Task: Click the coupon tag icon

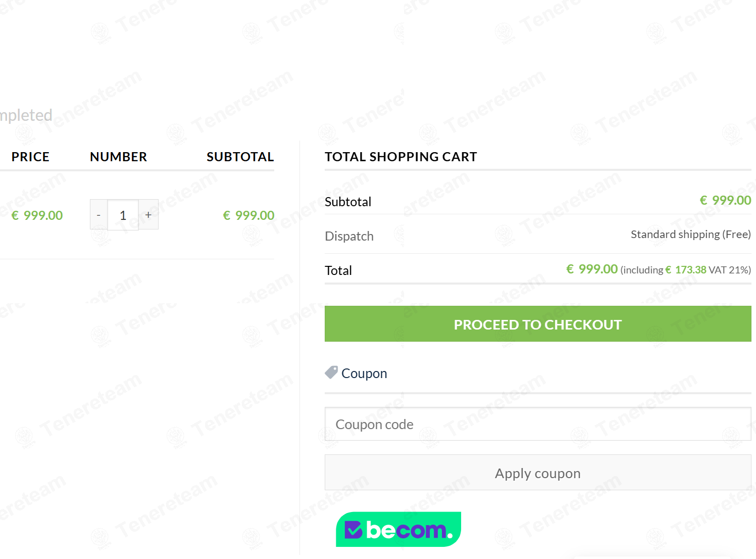Action: pyautogui.click(x=331, y=372)
